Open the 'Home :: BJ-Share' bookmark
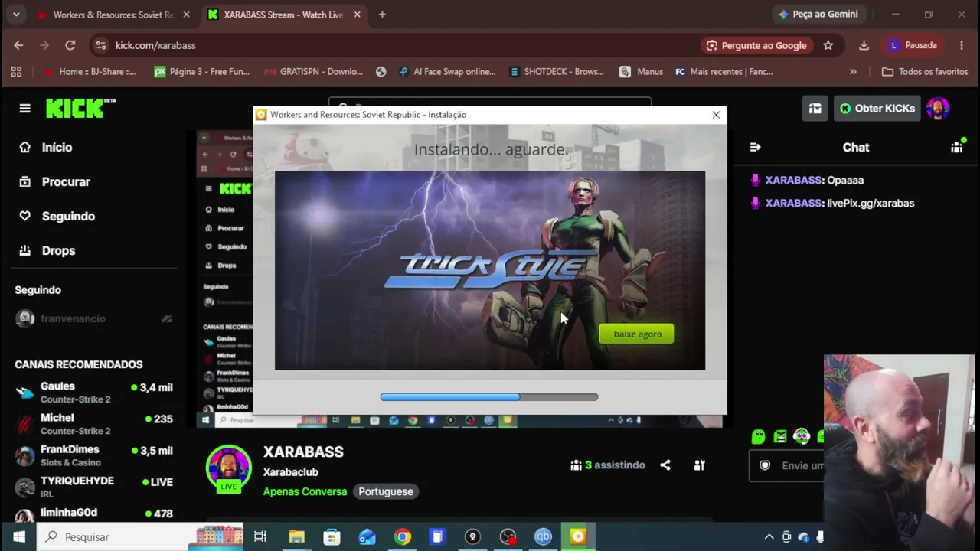The height and width of the screenshot is (551, 980). 90,72
